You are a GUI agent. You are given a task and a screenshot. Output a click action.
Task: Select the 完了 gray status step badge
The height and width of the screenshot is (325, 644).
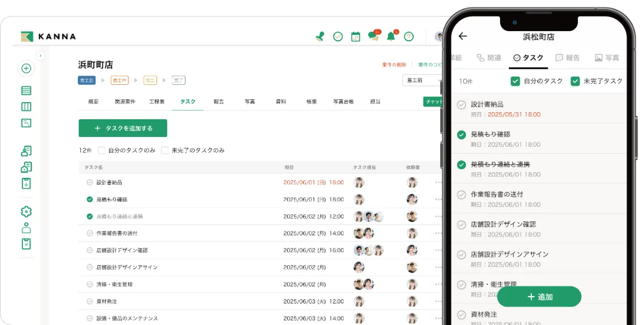tap(179, 81)
